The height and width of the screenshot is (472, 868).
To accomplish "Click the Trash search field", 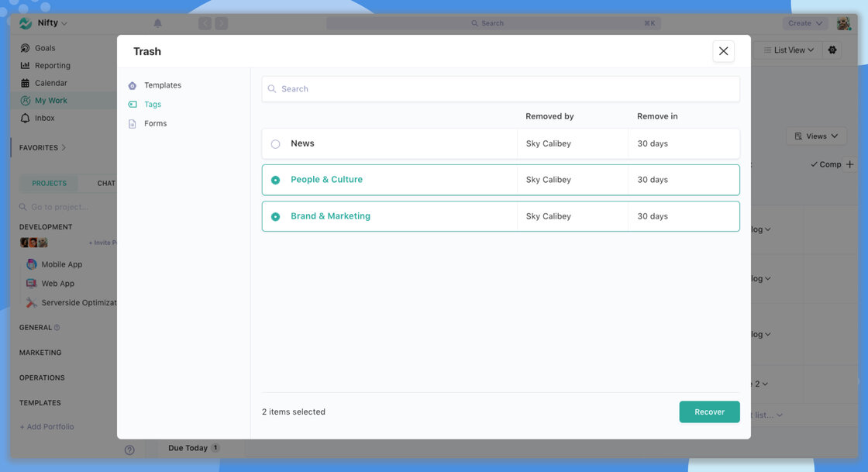I will pyautogui.click(x=501, y=89).
